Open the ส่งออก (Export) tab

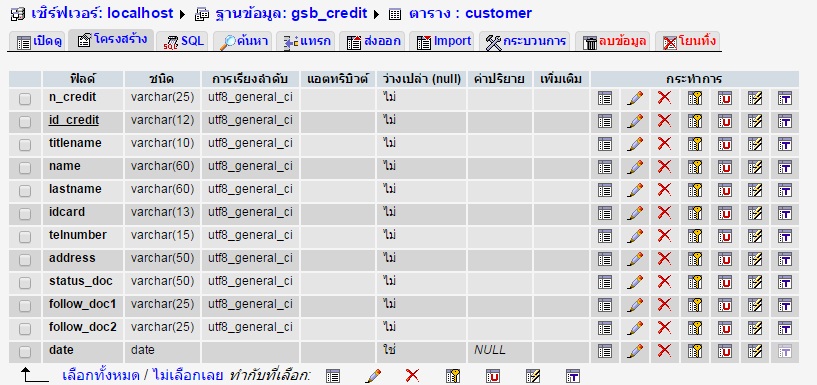point(373,41)
